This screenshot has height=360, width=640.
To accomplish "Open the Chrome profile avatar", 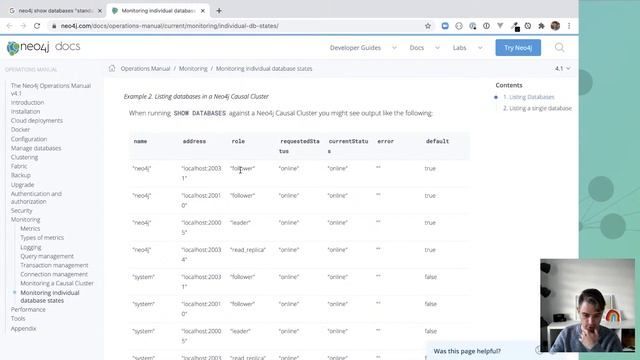I will (555, 26).
